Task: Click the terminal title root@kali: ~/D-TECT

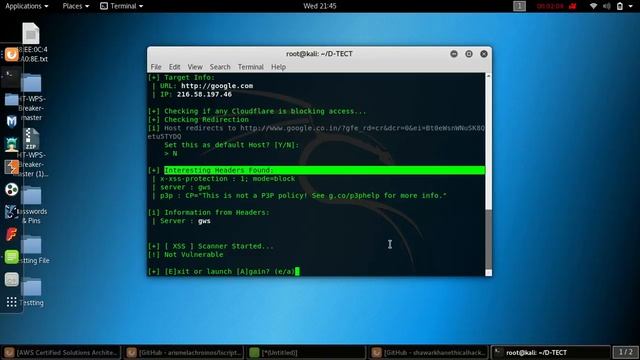Action: pos(319,54)
